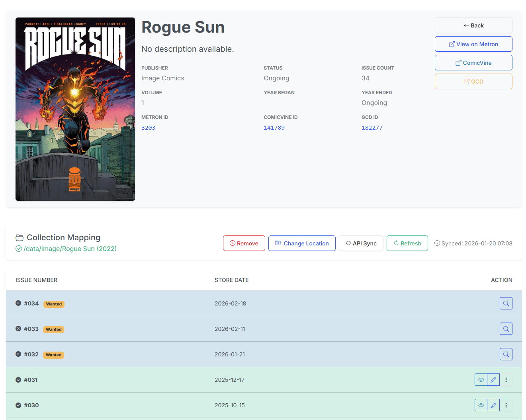Click the folder icon beside Collection Mapping
The image size is (526, 420).
pyautogui.click(x=20, y=237)
